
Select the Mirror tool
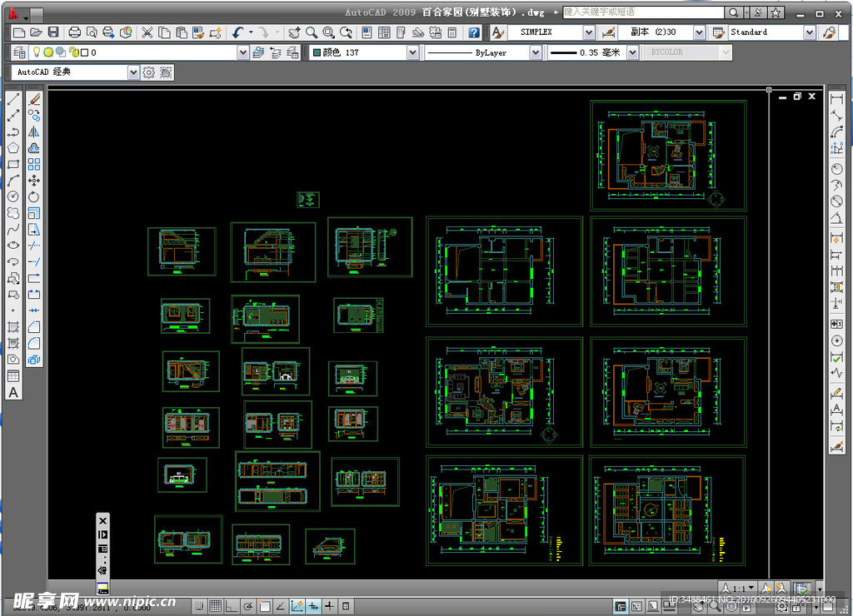tap(34, 132)
